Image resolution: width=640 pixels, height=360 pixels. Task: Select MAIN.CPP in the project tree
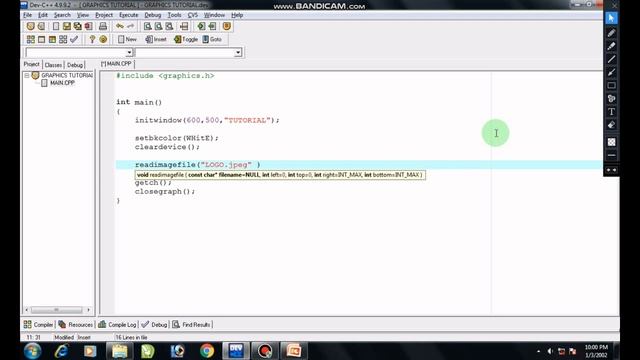tap(62, 83)
